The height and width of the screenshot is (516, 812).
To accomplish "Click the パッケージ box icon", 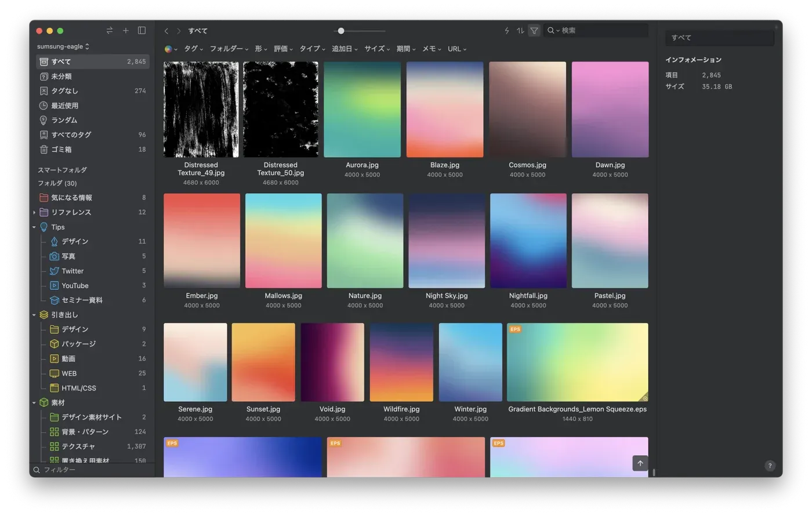I will [x=55, y=344].
